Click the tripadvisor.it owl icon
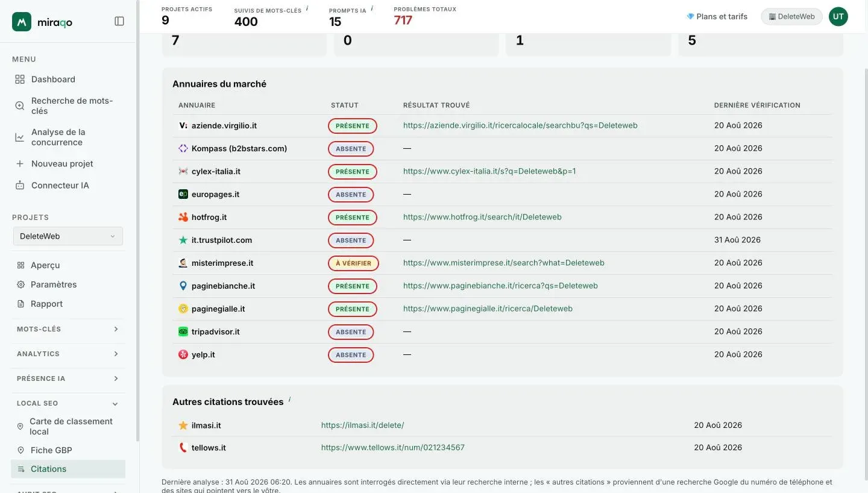 coord(183,331)
